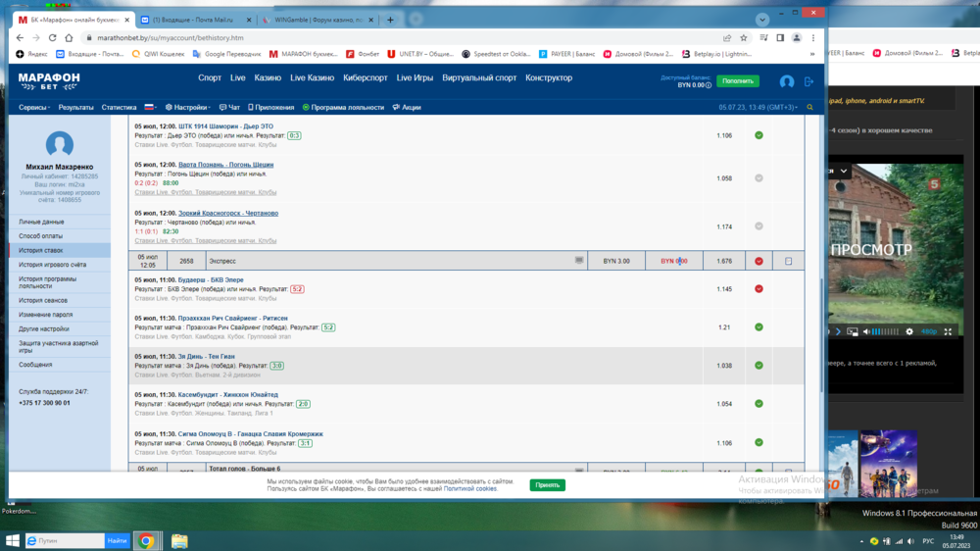Open the Варта Познань - Погонь Щецин match link

(x=225, y=165)
